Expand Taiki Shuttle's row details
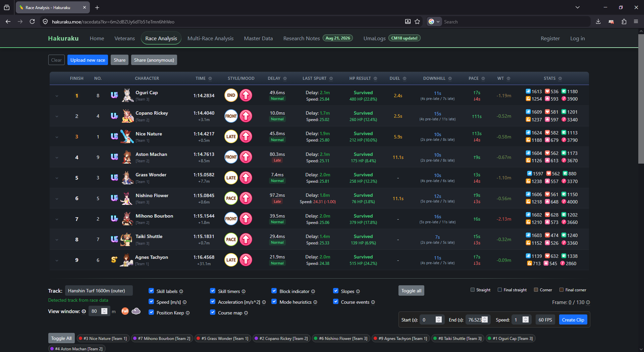The width and height of the screenshot is (644, 352). click(x=57, y=240)
